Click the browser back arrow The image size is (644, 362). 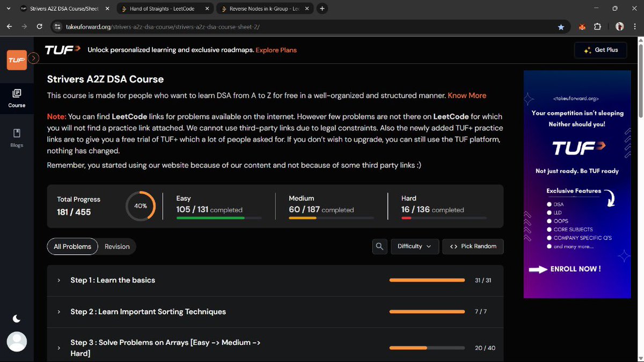click(x=10, y=26)
